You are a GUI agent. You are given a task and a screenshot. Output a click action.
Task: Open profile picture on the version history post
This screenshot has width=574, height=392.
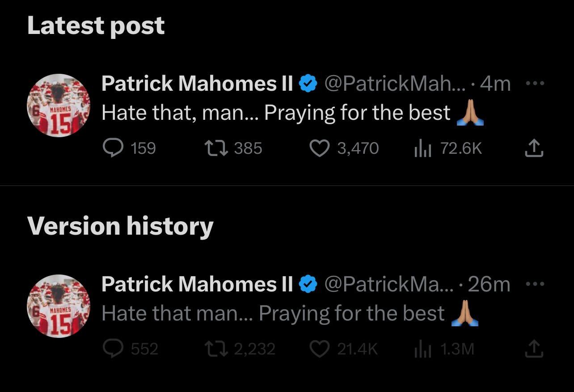(x=59, y=306)
